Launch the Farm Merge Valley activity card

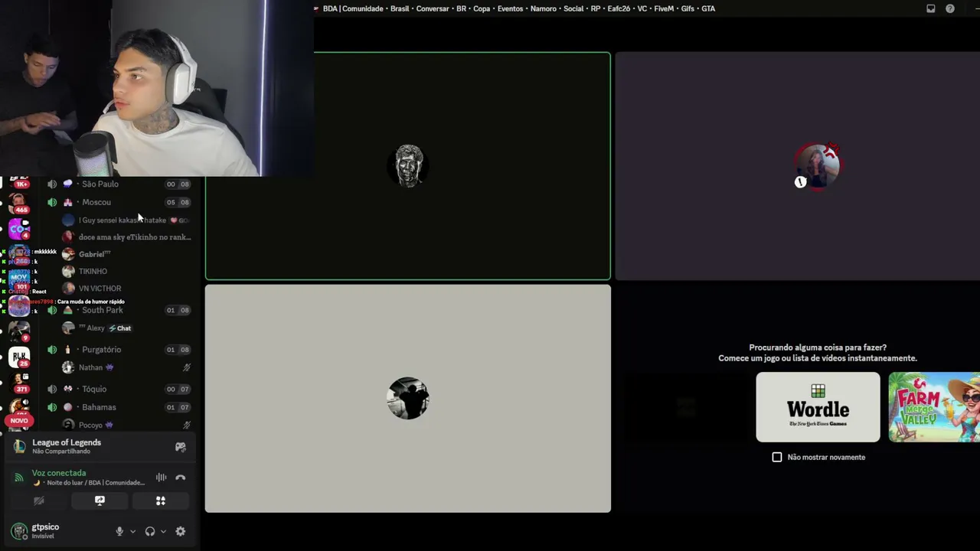click(x=934, y=407)
